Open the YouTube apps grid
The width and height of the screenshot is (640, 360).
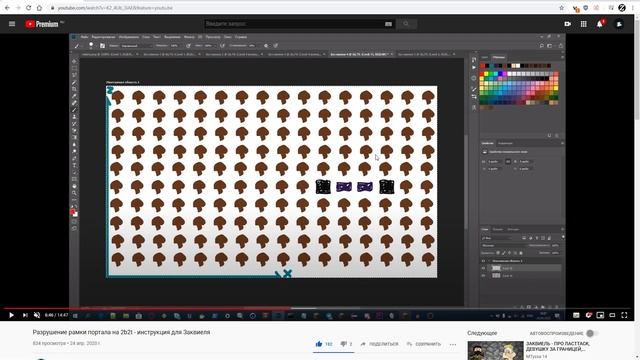[583, 24]
